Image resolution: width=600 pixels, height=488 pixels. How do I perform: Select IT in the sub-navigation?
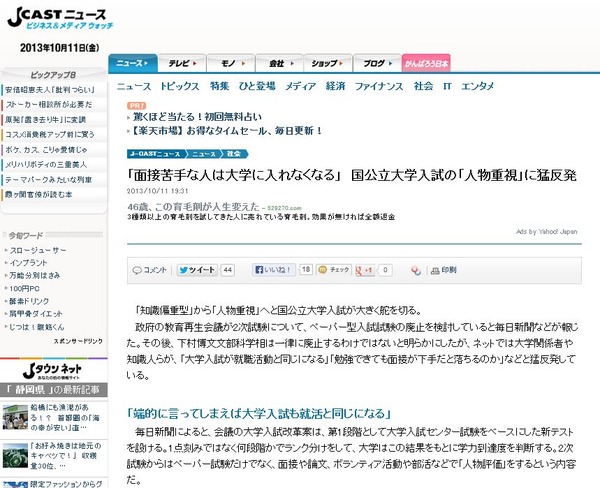[447, 86]
